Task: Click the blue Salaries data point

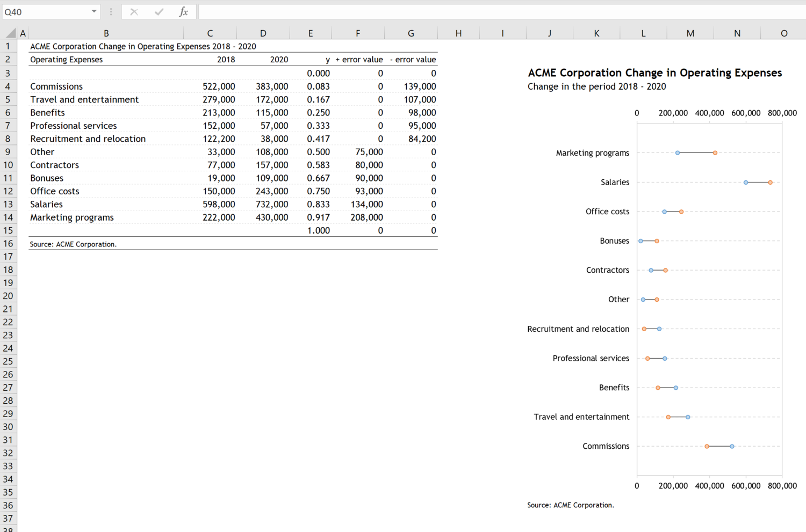Action: click(x=746, y=183)
